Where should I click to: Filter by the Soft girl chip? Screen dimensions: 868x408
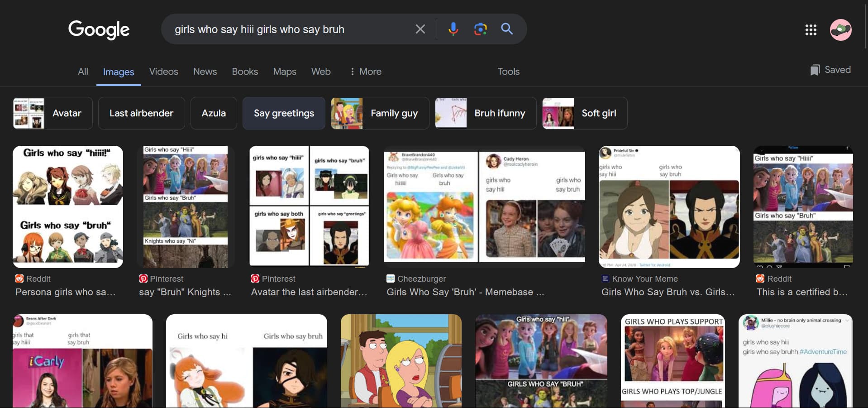(x=585, y=113)
